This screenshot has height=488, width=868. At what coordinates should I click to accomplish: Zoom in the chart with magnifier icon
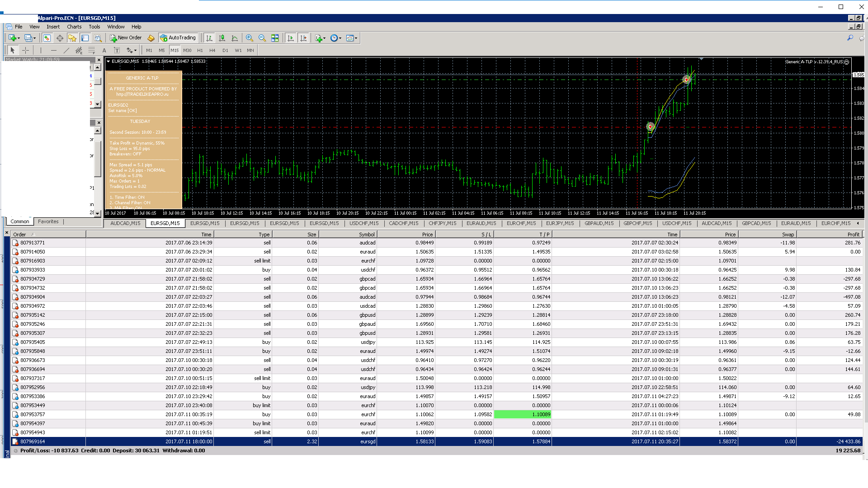pos(249,38)
